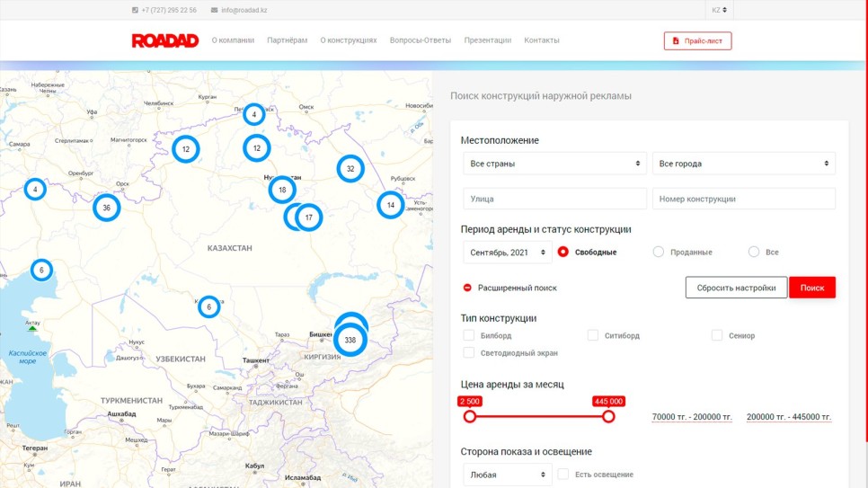Open the Все страны dropdown
The width and height of the screenshot is (868, 488).
coord(554,164)
